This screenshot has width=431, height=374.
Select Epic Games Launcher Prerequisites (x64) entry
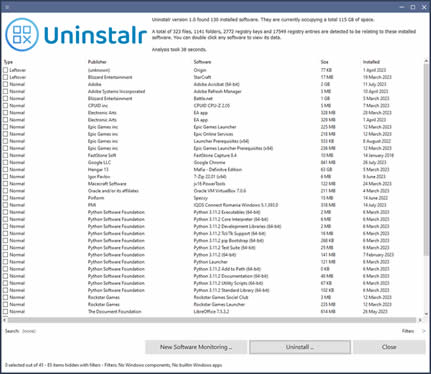pos(233,148)
